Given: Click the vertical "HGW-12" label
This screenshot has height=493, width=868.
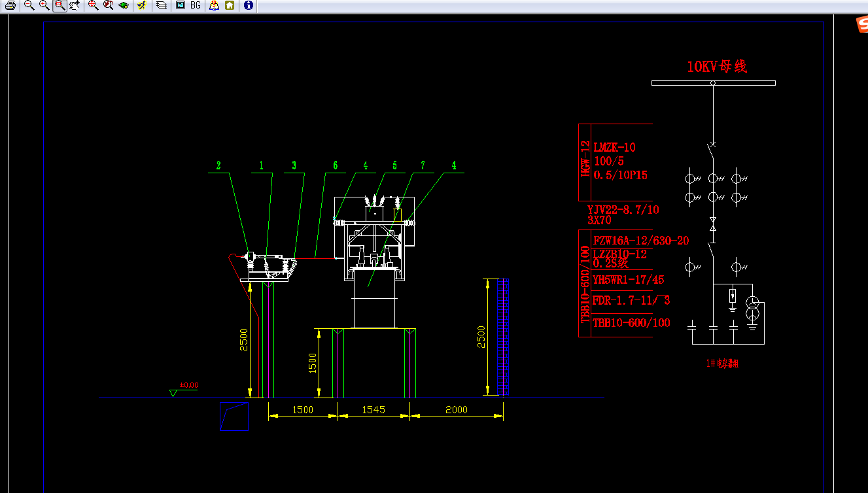Looking at the screenshot, I should tap(585, 159).
